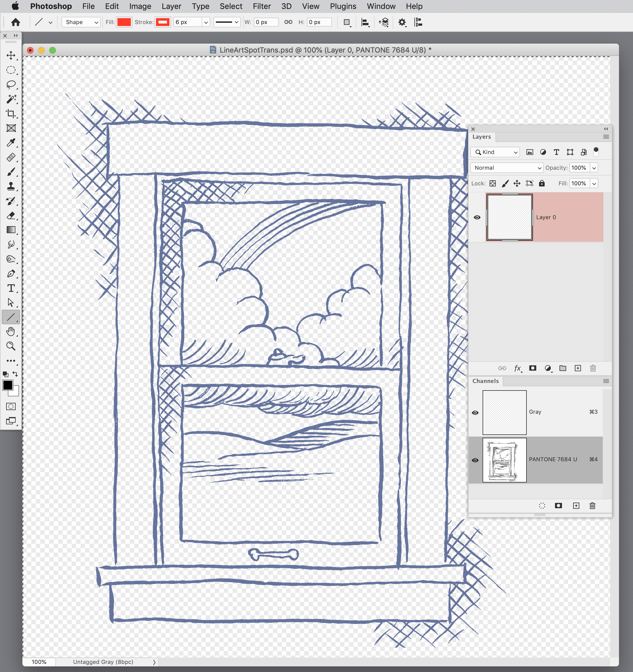
Task: Select the Eyedropper tool
Action: point(11,143)
